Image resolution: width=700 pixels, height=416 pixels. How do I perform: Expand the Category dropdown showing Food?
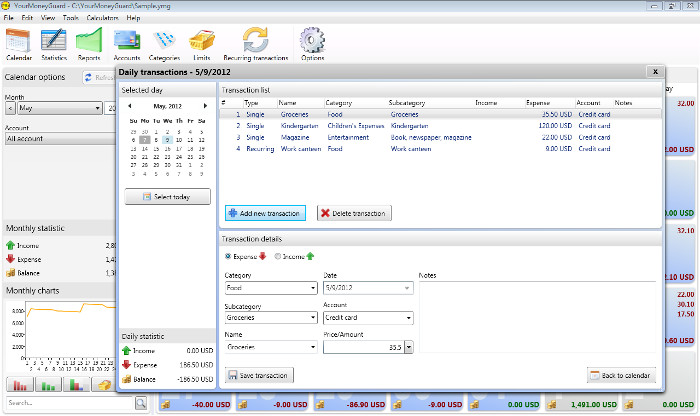click(x=312, y=289)
